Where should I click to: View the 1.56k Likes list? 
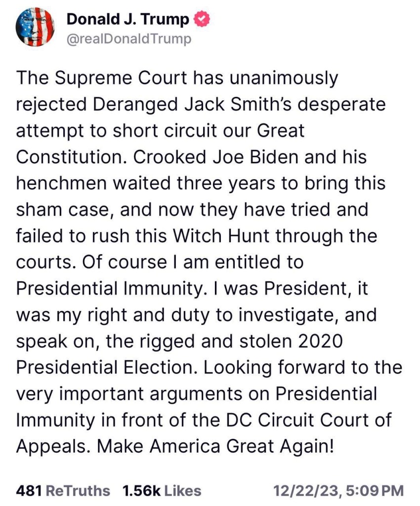point(162,490)
